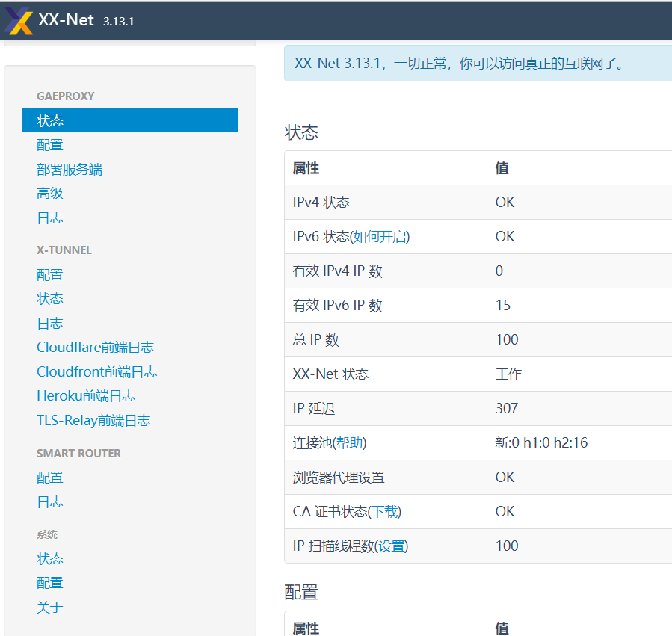The height and width of the screenshot is (636, 672).
Task: View X-TUNNEL 日志 page
Action: click(50, 323)
